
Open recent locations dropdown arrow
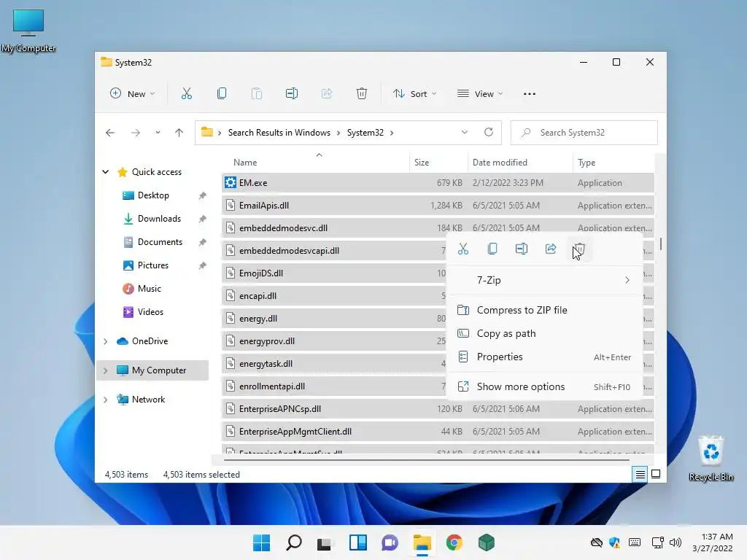click(x=158, y=133)
